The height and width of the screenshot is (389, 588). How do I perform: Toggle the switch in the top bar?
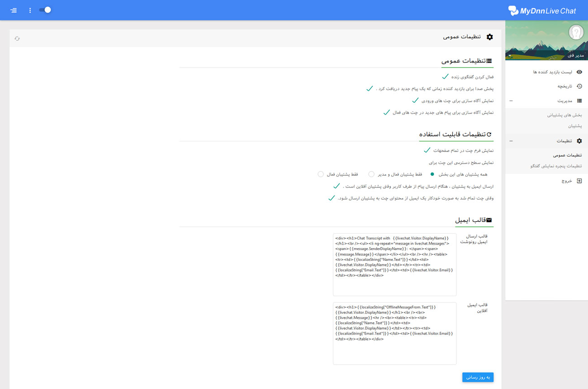tap(45, 10)
